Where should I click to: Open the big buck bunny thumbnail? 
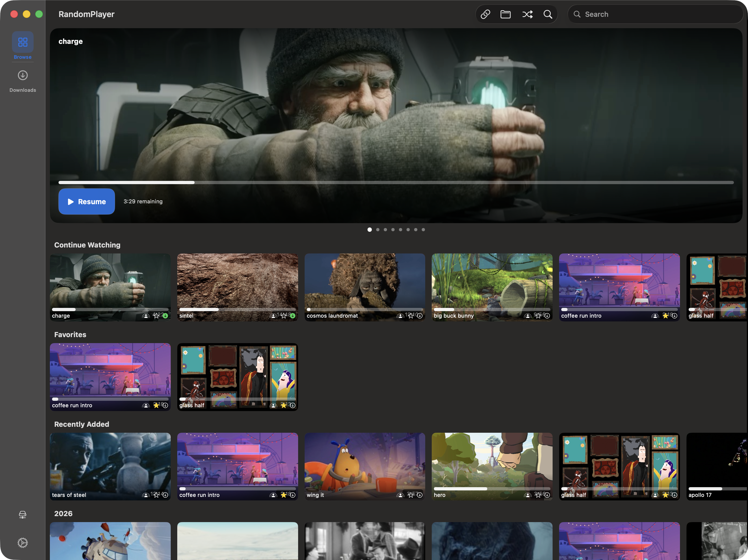coord(492,287)
